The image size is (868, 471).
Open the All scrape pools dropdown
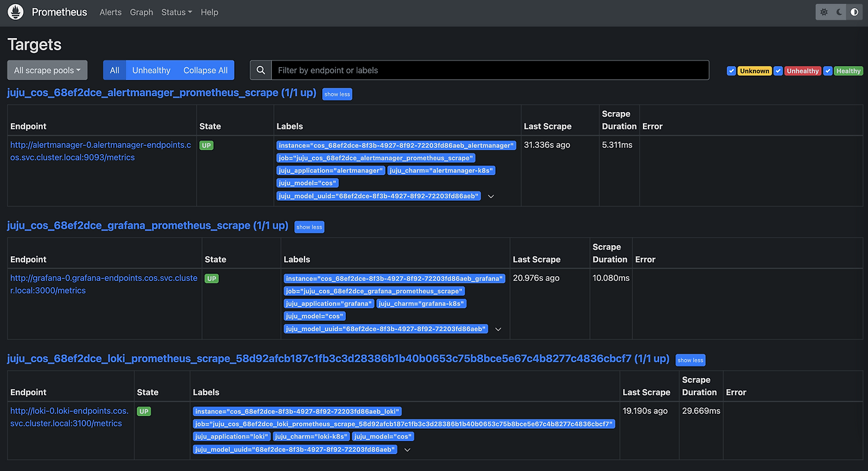pos(47,70)
